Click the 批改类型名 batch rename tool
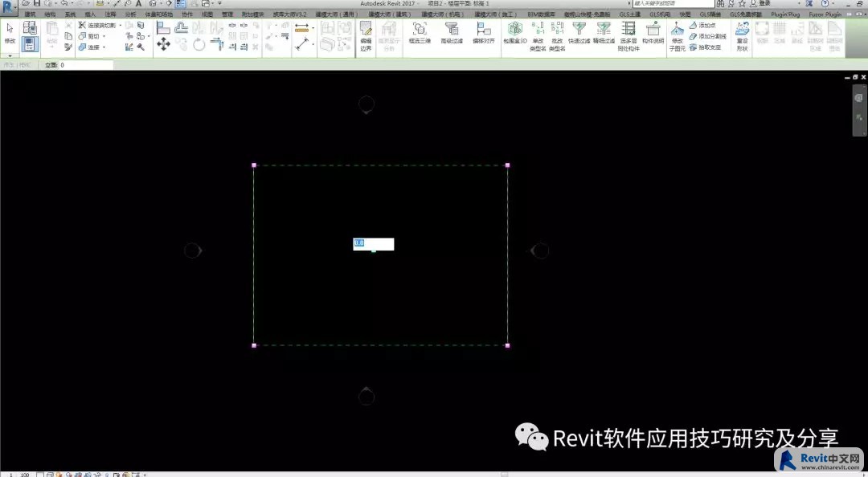This screenshot has height=477, width=868. tap(558, 36)
